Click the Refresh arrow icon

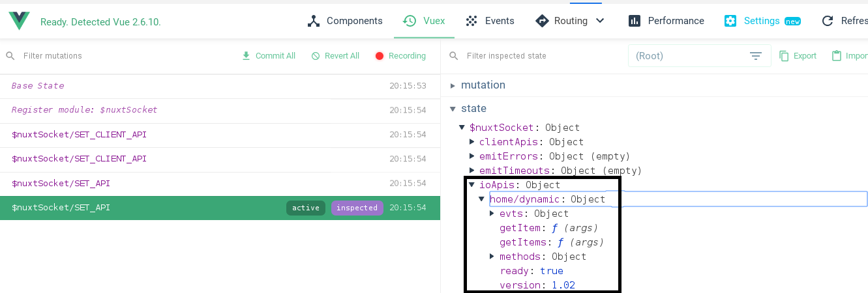click(x=828, y=21)
